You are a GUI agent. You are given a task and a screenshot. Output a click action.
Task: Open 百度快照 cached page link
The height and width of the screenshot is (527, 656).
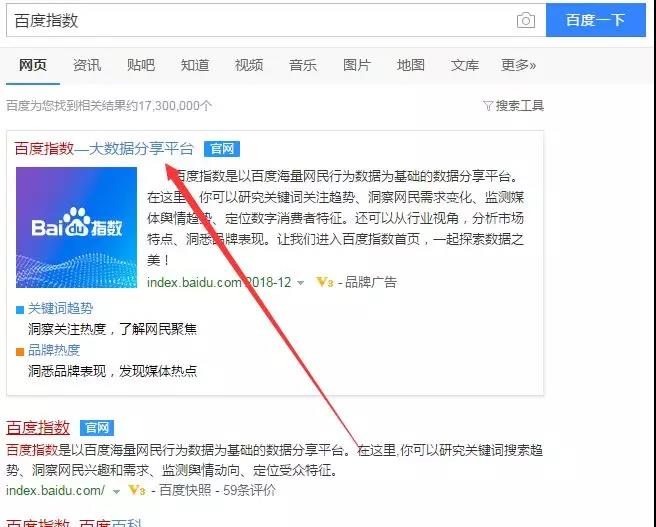coord(185,490)
